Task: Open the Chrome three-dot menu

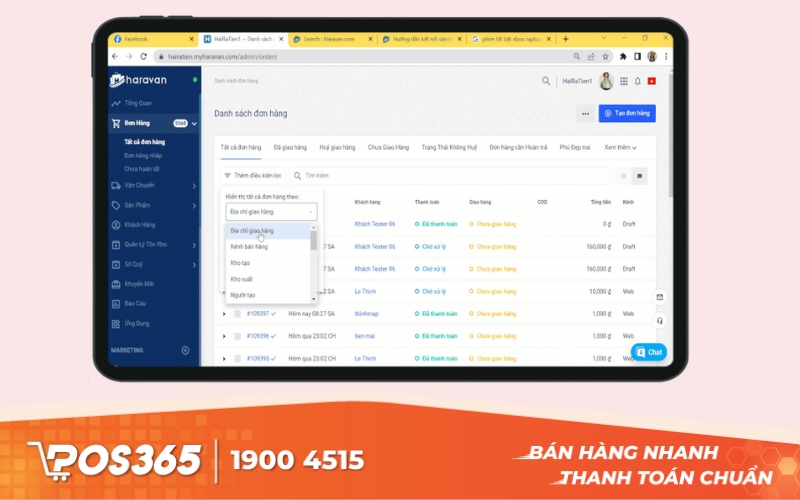Action: (666, 57)
